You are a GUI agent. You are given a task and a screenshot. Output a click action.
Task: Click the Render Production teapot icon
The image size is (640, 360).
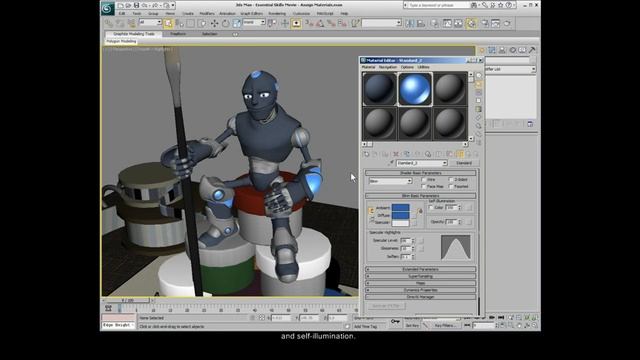[507, 24]
